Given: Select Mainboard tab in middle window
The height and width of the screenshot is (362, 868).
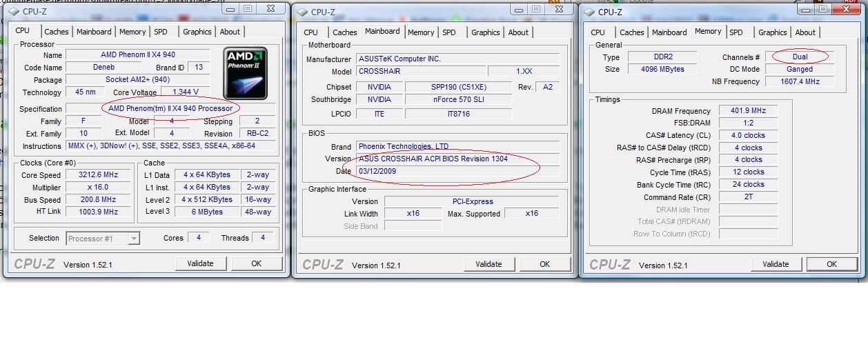Looking at the screenshot, I should [x=382, y=31].
